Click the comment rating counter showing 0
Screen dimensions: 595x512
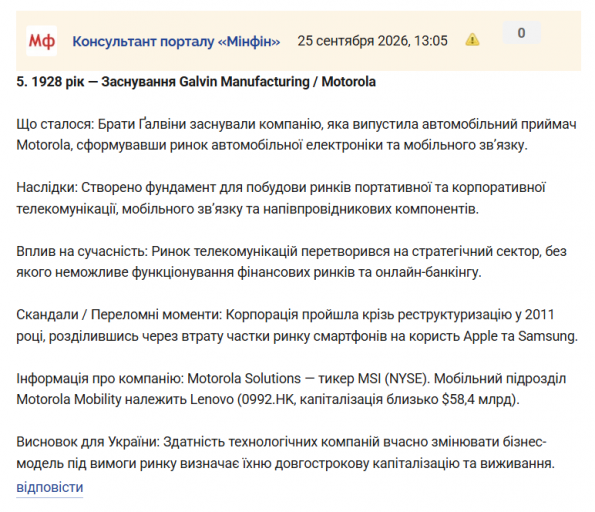point(521,33)
